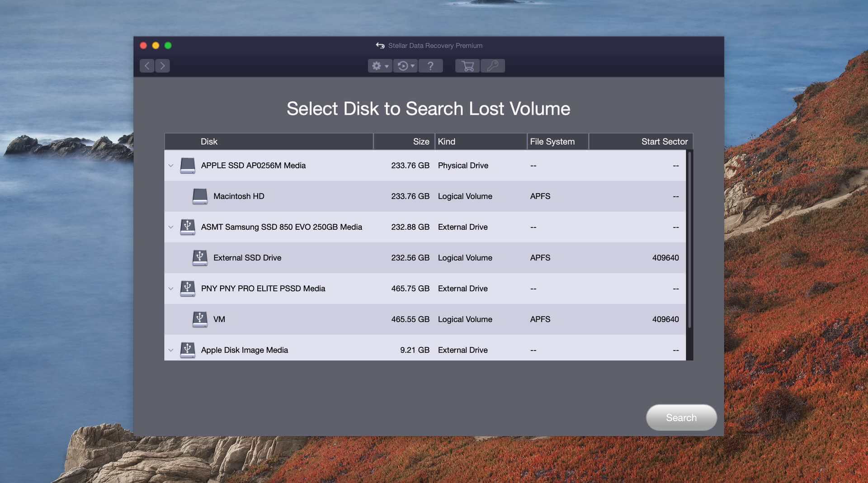Click the shopping cart buy icon
The height and width of the screenshot is (483, 868).
click(x=467, y=66)
